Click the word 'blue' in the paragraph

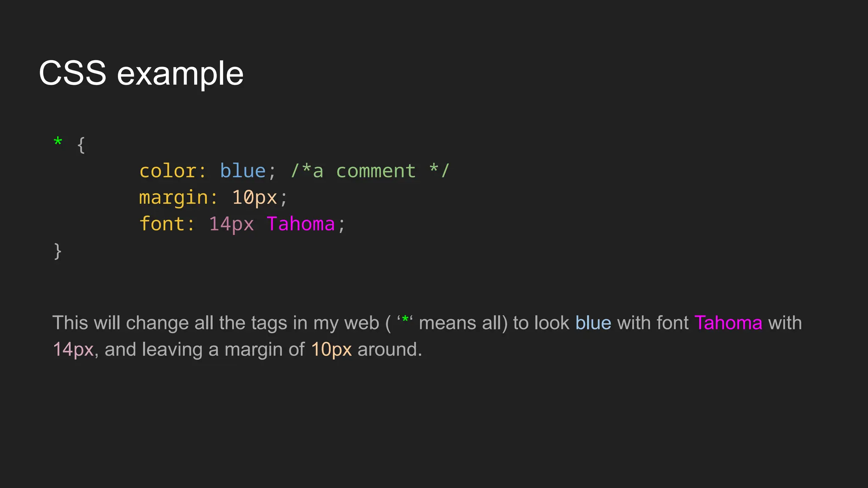point(593,323)
